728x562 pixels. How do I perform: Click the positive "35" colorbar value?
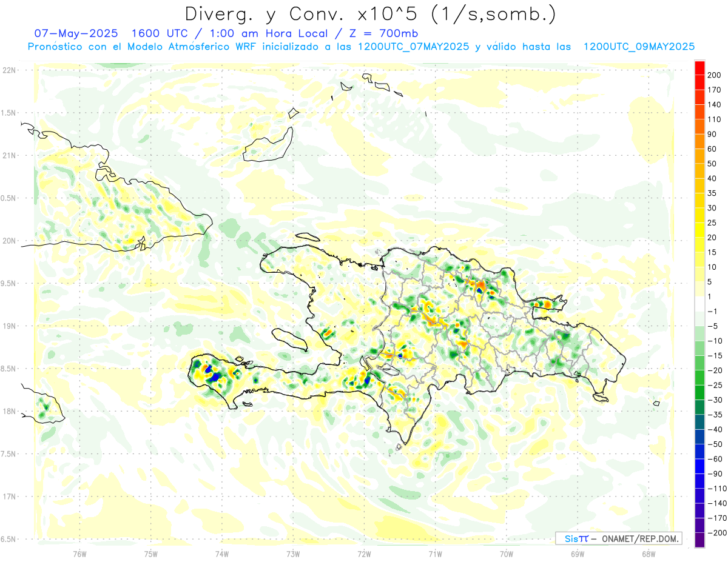coord(712,193)
